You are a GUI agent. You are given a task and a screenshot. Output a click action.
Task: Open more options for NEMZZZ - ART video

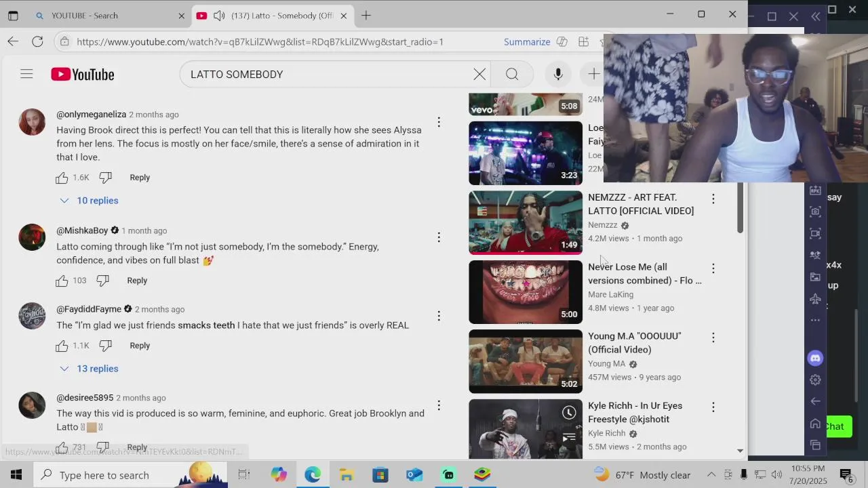coord(713,199)
